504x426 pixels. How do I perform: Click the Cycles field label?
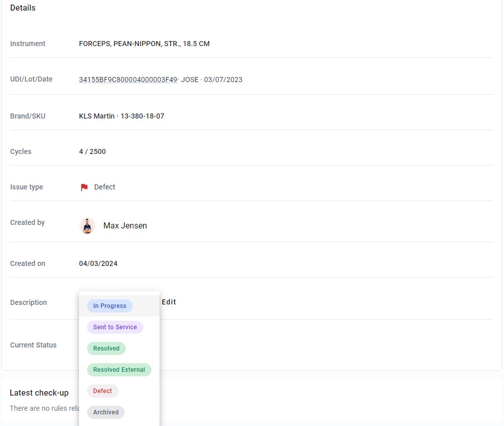pos(21,151)
